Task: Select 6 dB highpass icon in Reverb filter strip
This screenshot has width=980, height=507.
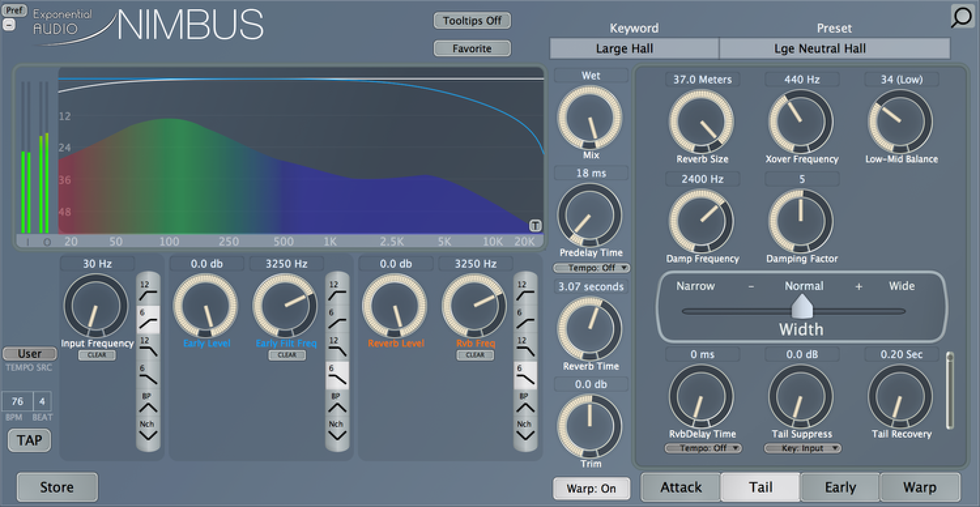Action: (x=525, y=320)
